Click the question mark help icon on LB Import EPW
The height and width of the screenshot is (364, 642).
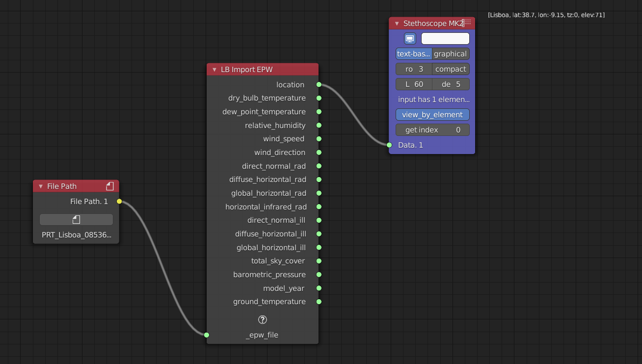point(262,319)
